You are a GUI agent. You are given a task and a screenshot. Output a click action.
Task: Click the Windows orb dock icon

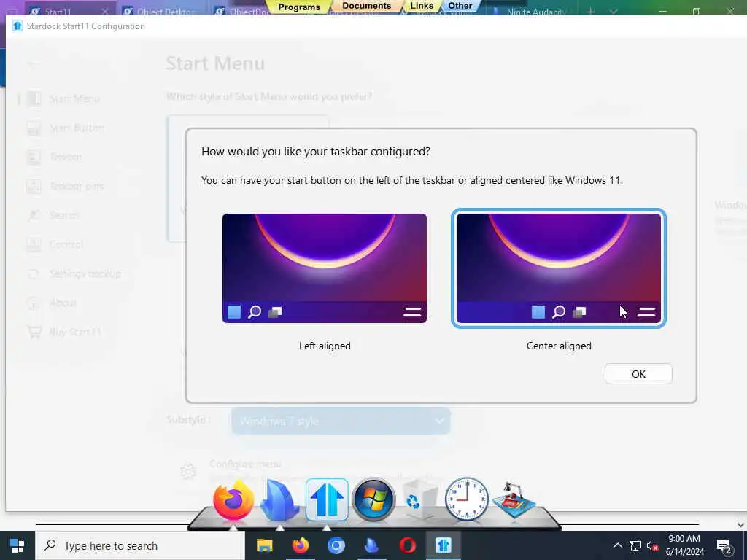pyautogui.click(x=373, y=499)
